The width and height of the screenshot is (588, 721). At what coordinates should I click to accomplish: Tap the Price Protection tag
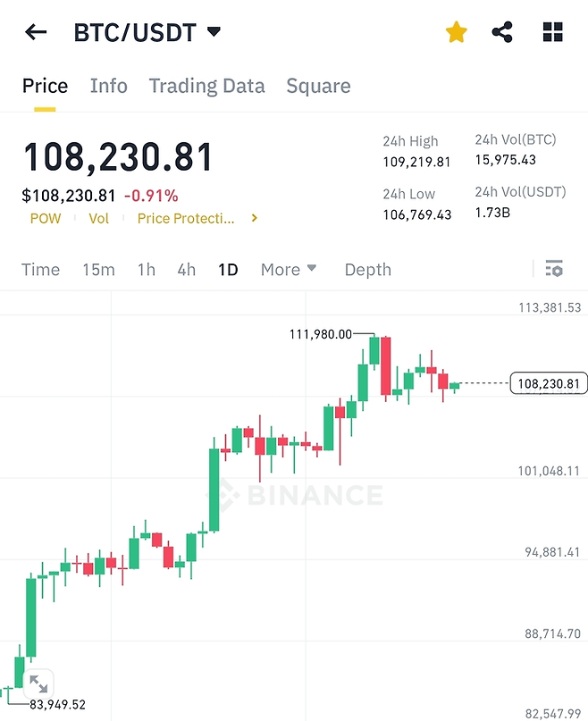[x=185, y=218]
